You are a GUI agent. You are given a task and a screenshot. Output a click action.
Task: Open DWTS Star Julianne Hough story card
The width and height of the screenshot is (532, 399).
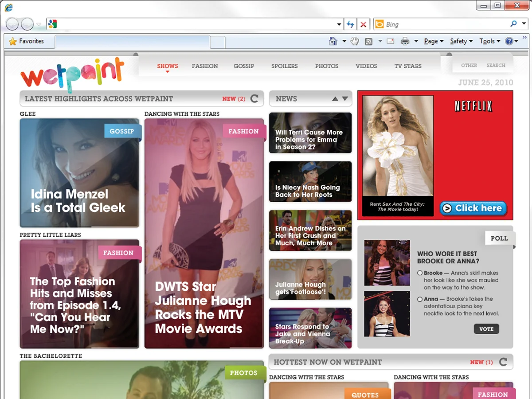coord(204,234)
